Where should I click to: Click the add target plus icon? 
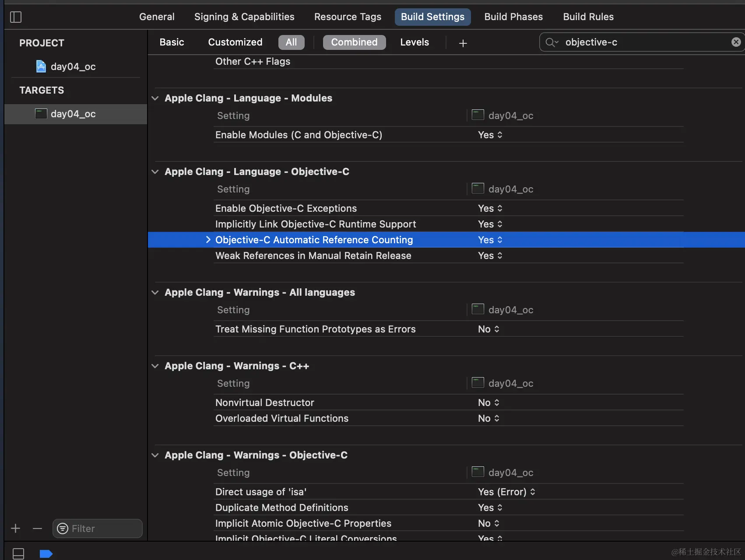pos(16,528)
